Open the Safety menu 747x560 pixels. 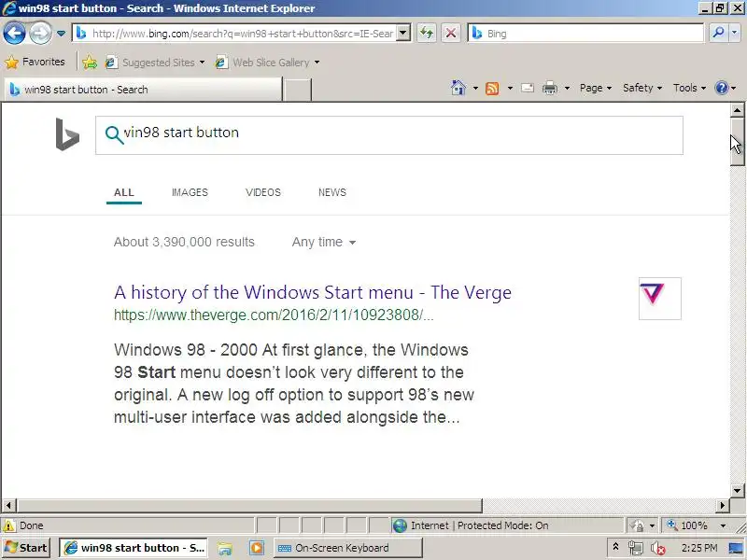click(642, 88)
